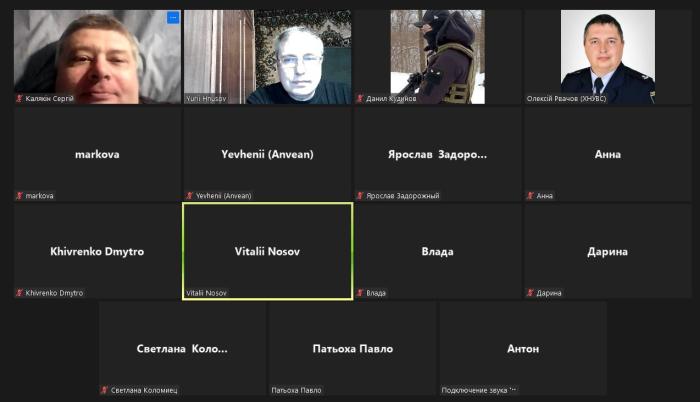
Task: Click the small 'Патьоха Павло' name label
Action: pyautogui.click(x=296, y=390)
